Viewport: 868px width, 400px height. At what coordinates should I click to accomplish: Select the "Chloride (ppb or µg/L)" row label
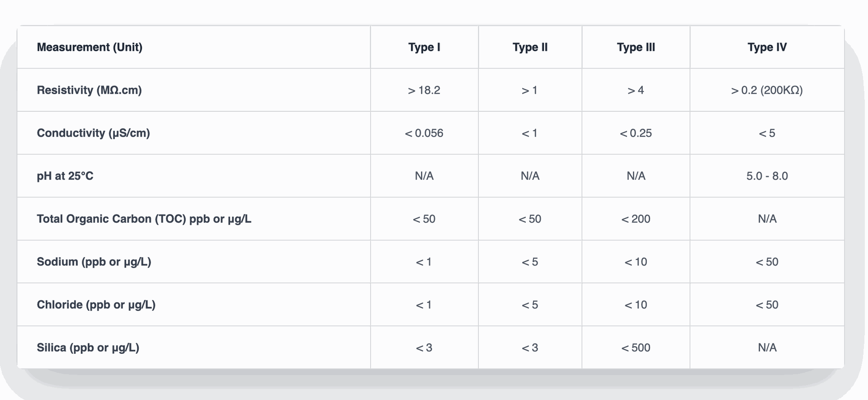click(x=96, y=305)
